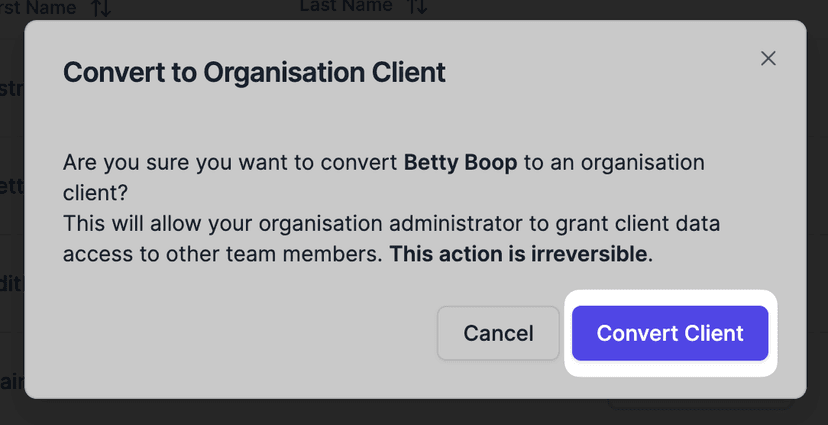
Task: Select the dimmed top row showing 'str'
Action: point(11,88)
